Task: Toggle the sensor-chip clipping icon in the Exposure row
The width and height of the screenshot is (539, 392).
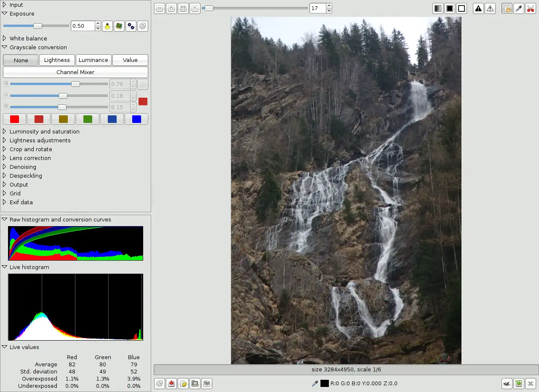Action: coord(119,26)
